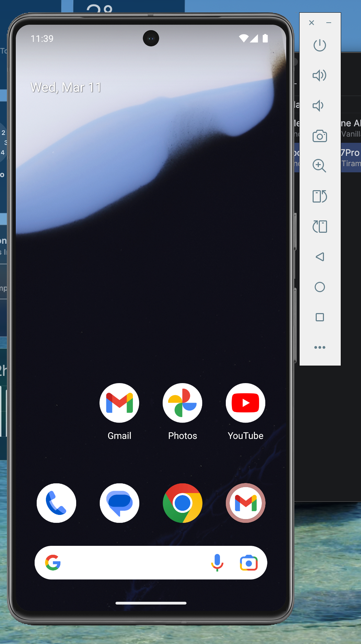Click the emulator Home circle button

coord(320,287)
